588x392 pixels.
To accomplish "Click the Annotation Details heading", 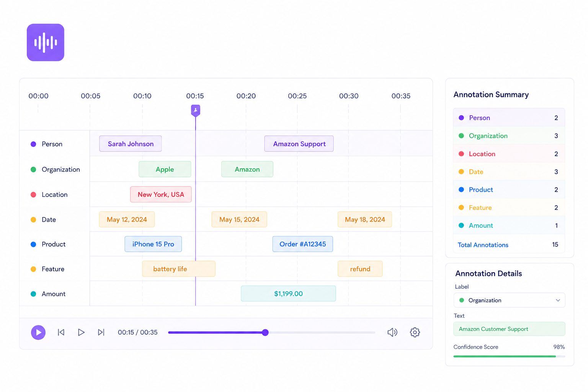I will pos(488,273).
